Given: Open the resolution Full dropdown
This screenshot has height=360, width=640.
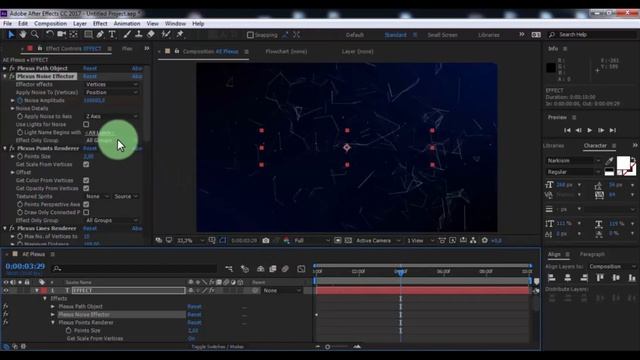Looking at the screenshot, I should (x=312, y=240).
